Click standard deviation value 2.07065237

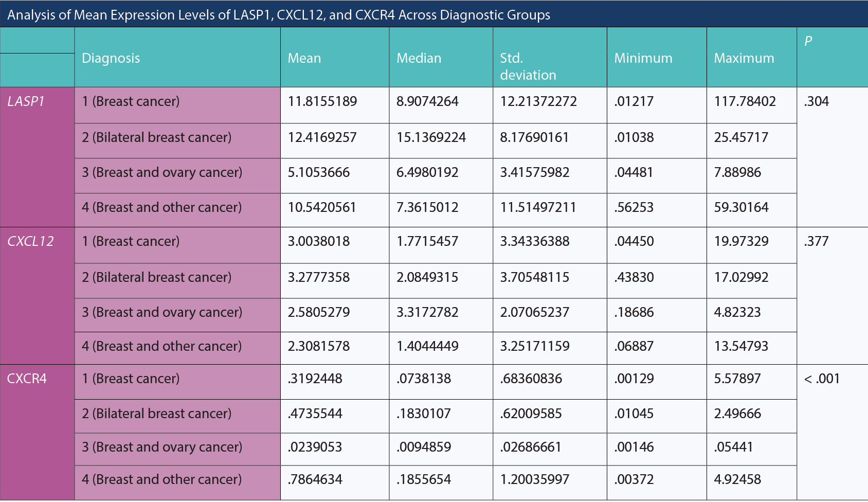coord(535,312)
